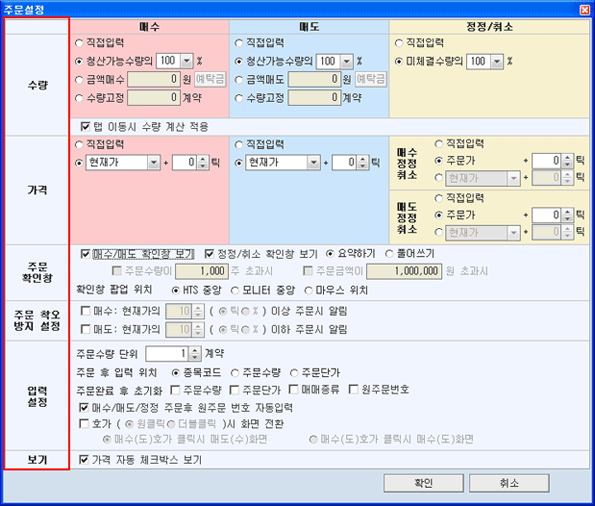Check the 원주문번호 reset checkbox
This screenshot has width=595, height=506.
(353, 389)
